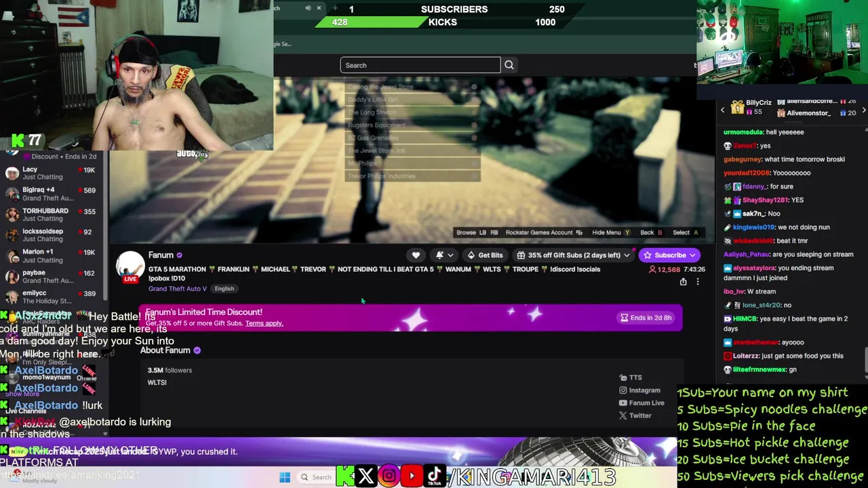Click the heart follow icon
868x488 pixels.
(x=416, y=255)
